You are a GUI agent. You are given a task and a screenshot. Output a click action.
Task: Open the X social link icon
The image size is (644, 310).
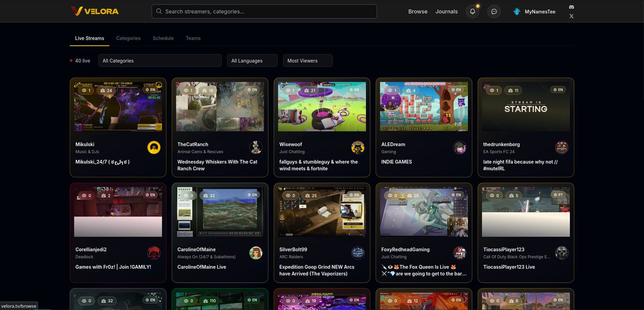pyautogui.click(x=571, y=16)
